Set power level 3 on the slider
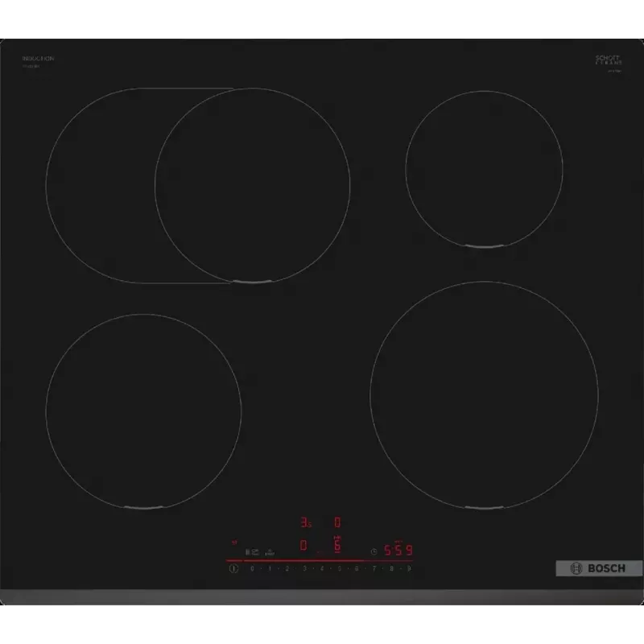Viewport: 644px width, 644px height. (304, 568)
